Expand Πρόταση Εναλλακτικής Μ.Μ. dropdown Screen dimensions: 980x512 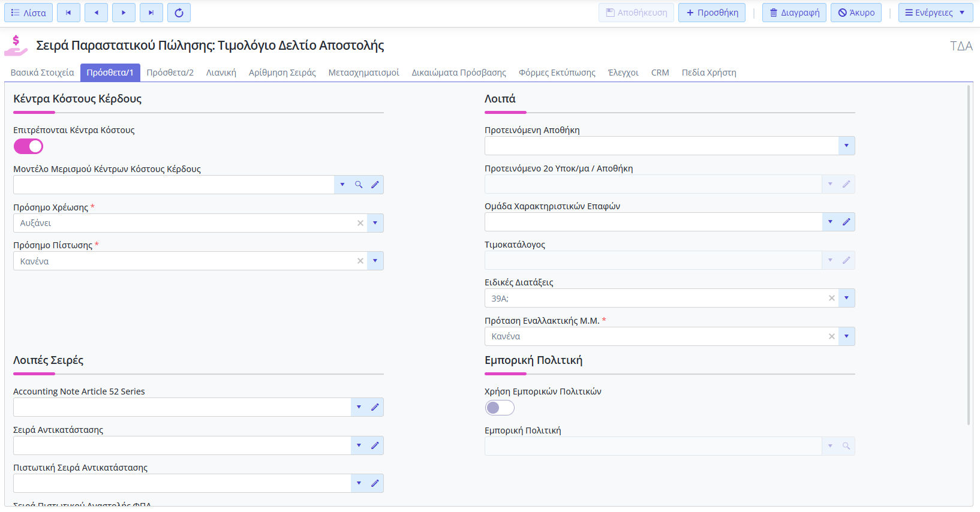point(846,336)
